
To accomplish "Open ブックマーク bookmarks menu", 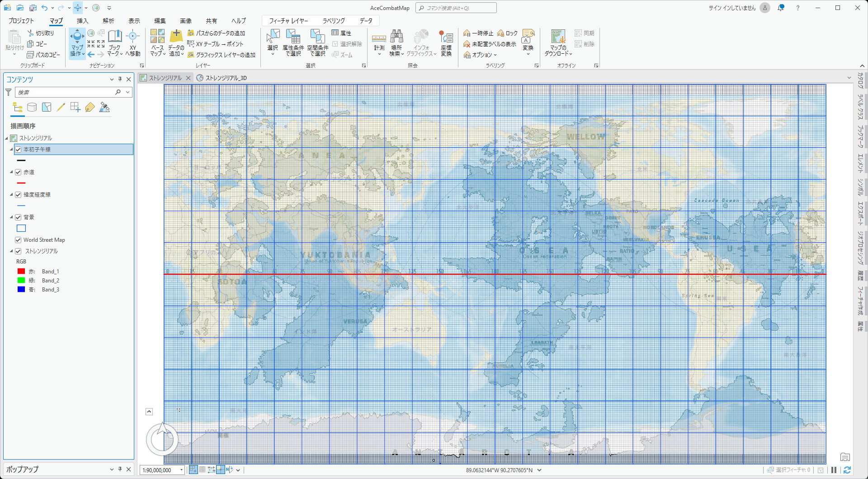I will click(x=115, y=43).
